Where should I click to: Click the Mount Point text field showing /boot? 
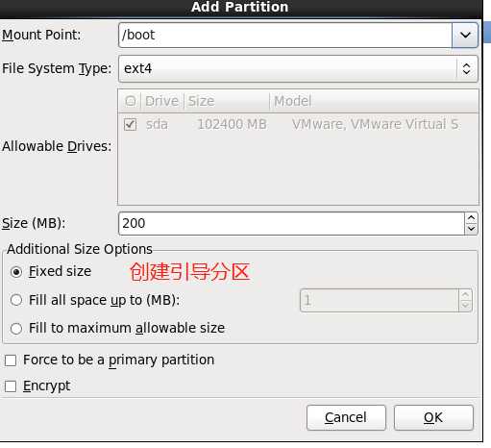[285, 35]
